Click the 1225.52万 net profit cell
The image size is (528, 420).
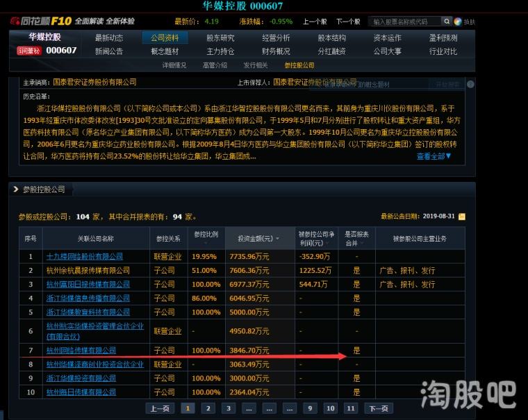(x=315, y=270)
